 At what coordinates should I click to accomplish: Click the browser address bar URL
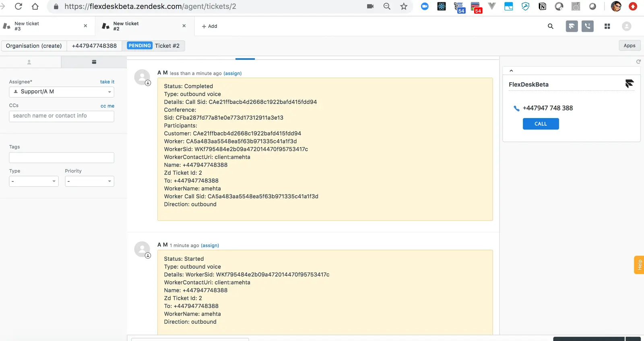tap(150, 6)
